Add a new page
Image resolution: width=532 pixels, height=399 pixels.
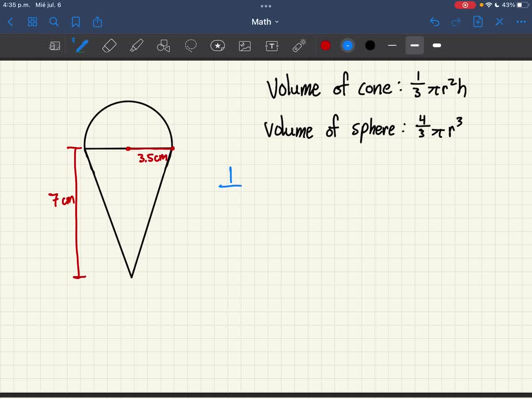[477, 22]
